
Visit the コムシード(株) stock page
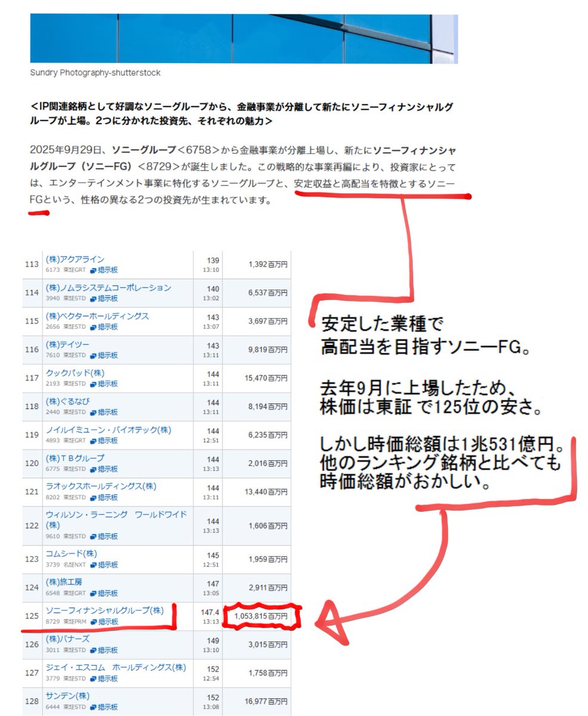[x=71, y=554]
